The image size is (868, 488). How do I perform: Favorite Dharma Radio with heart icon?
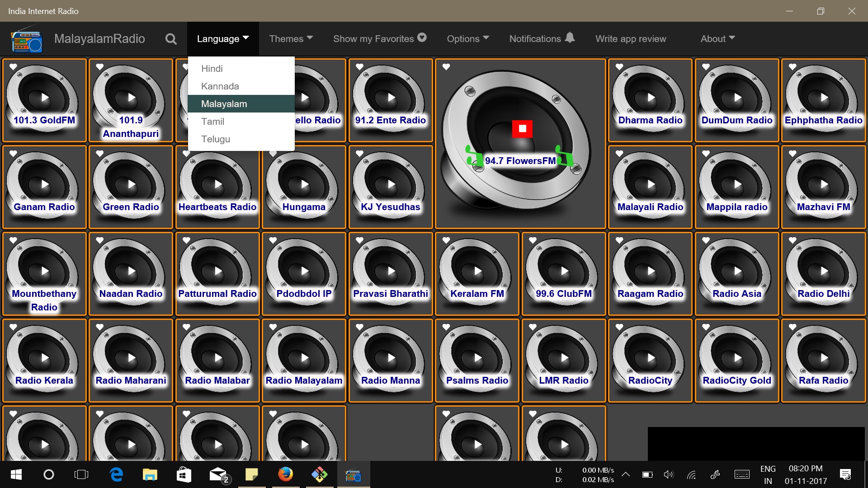[619, 67]
